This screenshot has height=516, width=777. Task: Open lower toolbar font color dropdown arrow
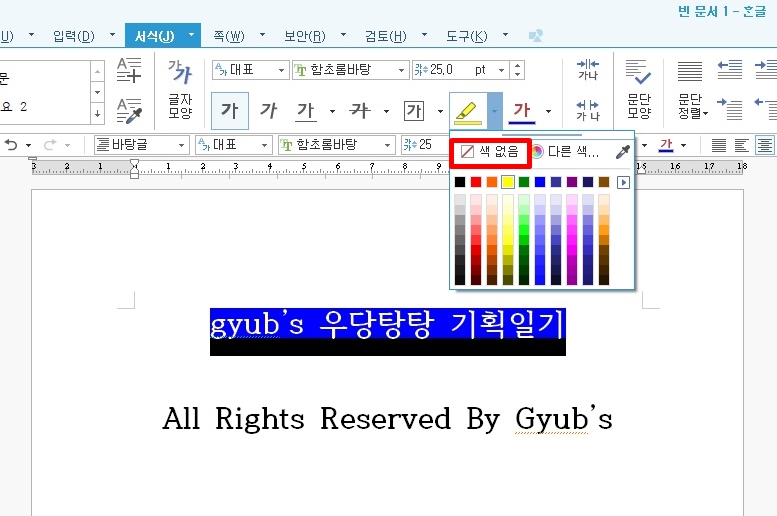pos(684,145)
